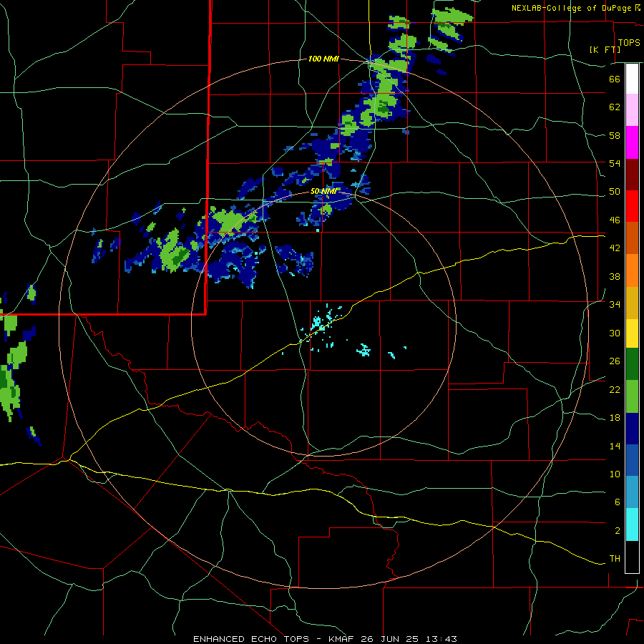This screenshot has width=644, height=644.
Task: Click the "42" scale label
Action: coord(615,248)
